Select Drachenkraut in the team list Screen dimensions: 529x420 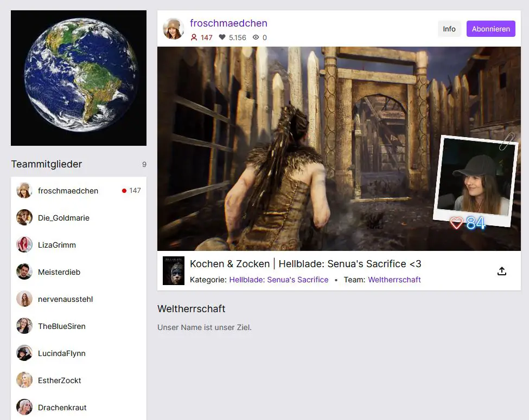tap(79, 407)
